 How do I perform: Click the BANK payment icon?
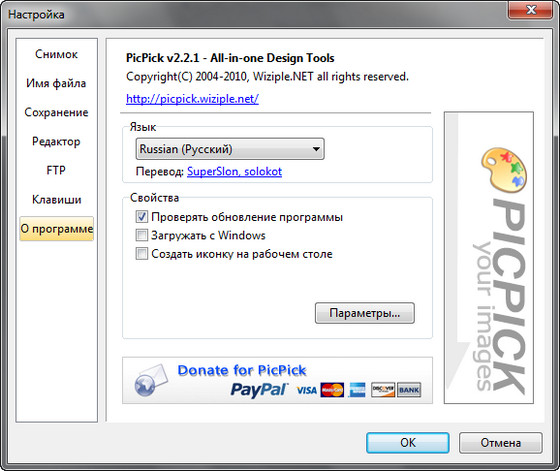point(409,390)
